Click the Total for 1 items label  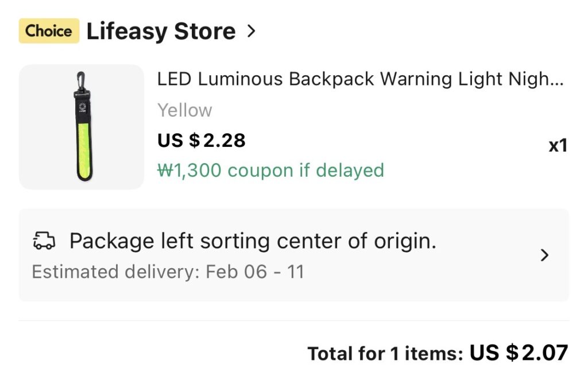[385, 354]
